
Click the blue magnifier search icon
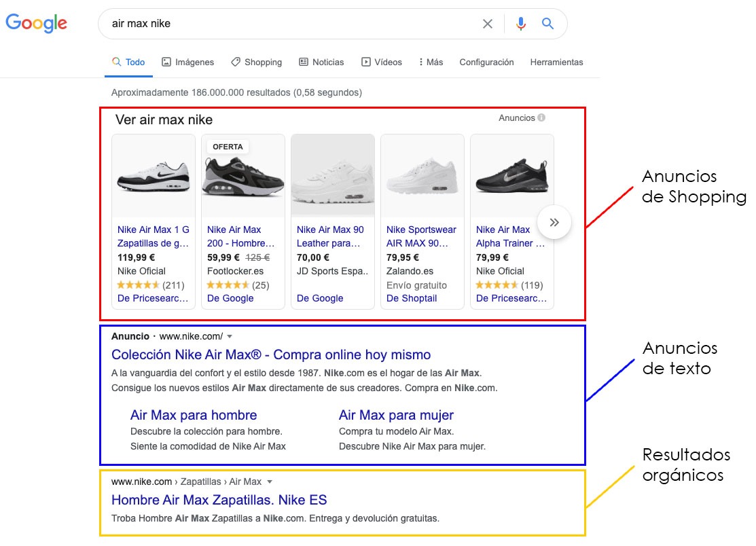click(x=547, y=23)
